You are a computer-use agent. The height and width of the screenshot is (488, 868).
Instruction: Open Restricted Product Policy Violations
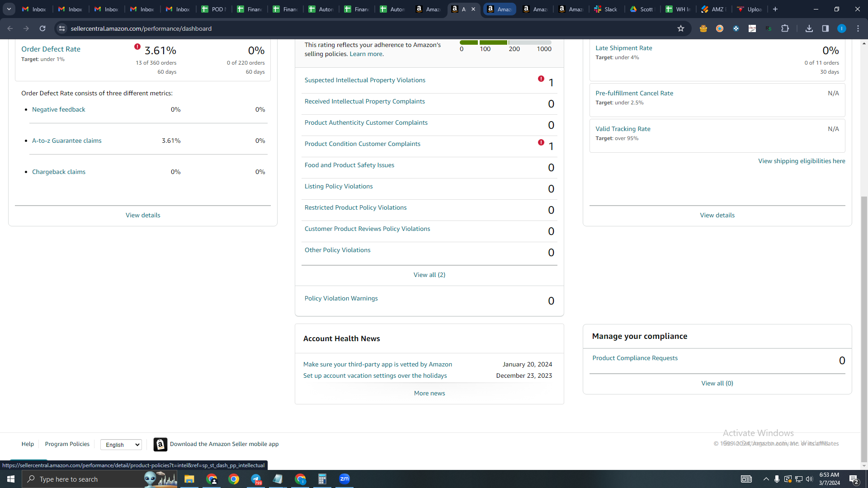pyautogui.click(x=356, y=207)
